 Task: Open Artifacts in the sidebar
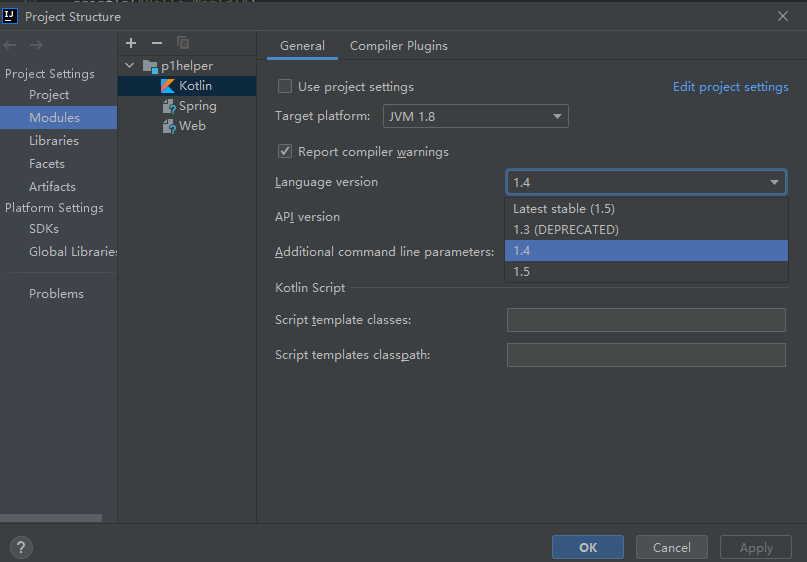[52, 186]
